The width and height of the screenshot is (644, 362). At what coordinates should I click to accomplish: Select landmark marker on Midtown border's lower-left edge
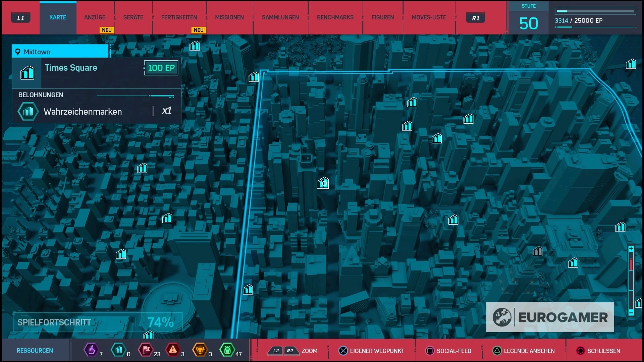[x=248, y=289]
